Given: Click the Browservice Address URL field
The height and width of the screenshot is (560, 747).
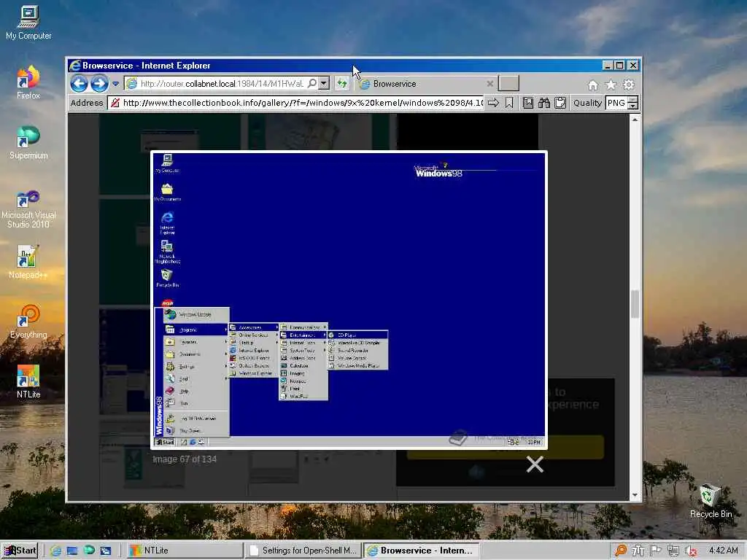Looking at the screenshot, I should coord(303,103).
